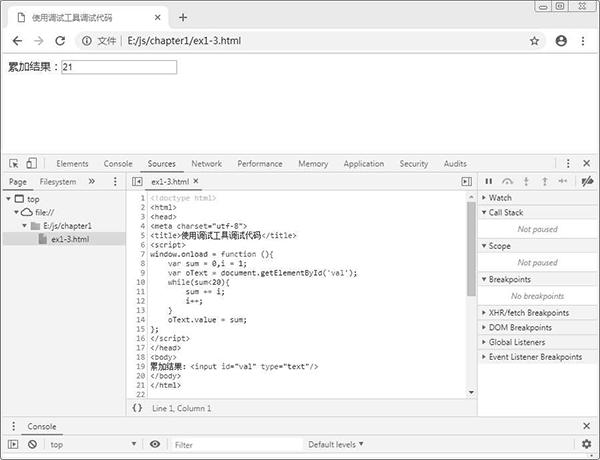600x460 pixels.
Task: Click the browser forward arrow
Action: tap(39, 41)
